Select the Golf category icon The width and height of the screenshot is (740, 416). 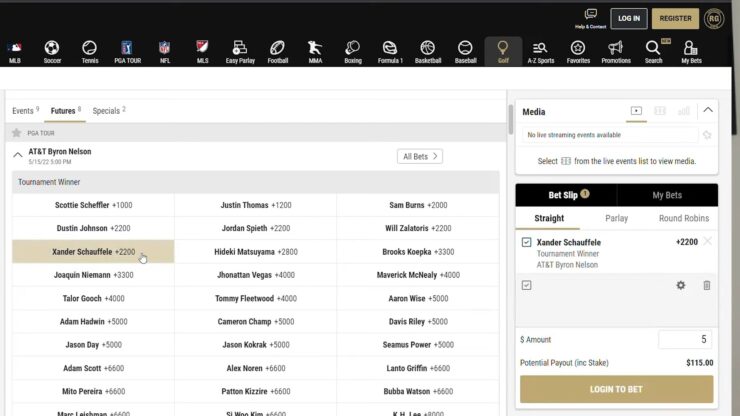(503, 51)
